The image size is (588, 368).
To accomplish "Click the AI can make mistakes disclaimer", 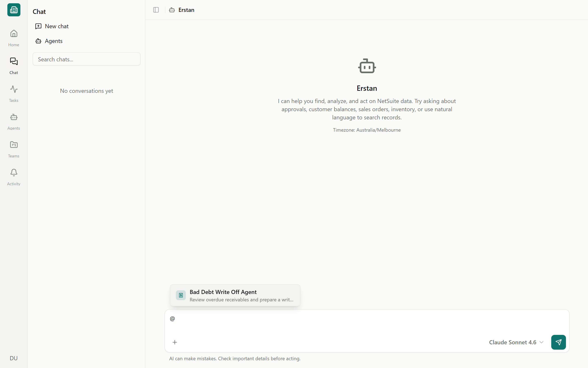I will pos(235,359).
